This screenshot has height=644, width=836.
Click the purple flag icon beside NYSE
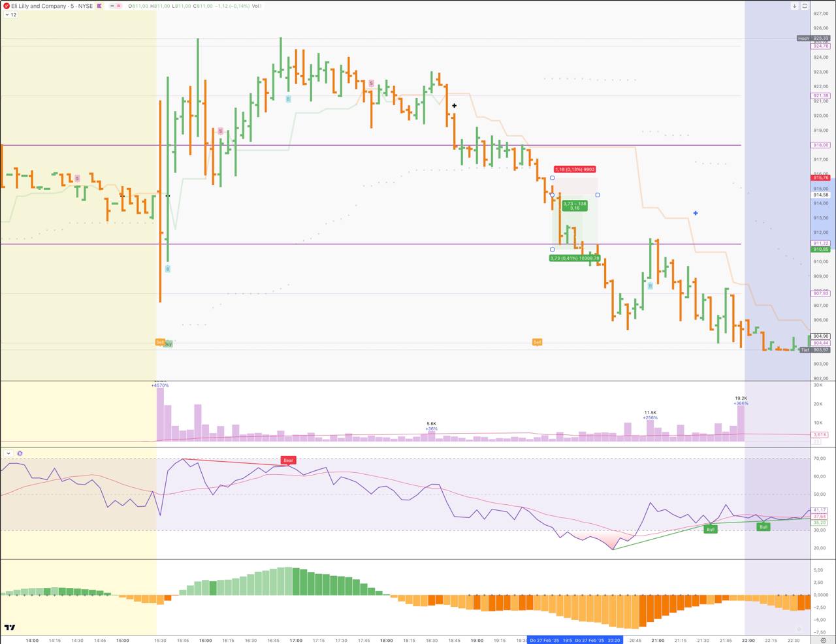coord(99,6)
